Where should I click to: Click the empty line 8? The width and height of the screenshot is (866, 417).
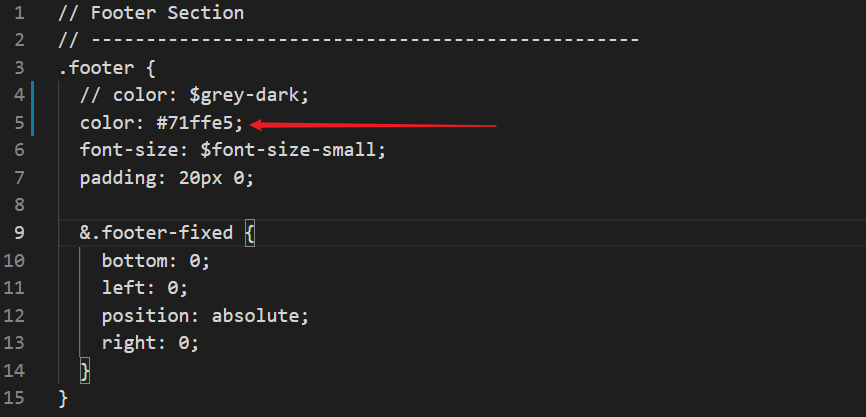462,205
